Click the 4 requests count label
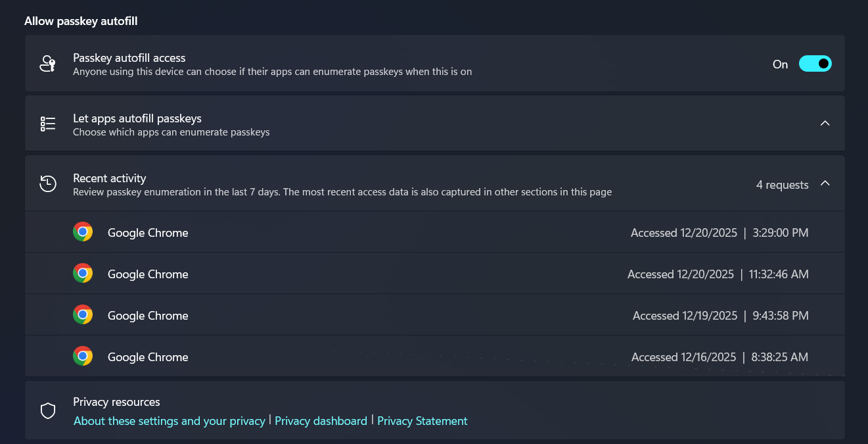 tap(782, 185)
